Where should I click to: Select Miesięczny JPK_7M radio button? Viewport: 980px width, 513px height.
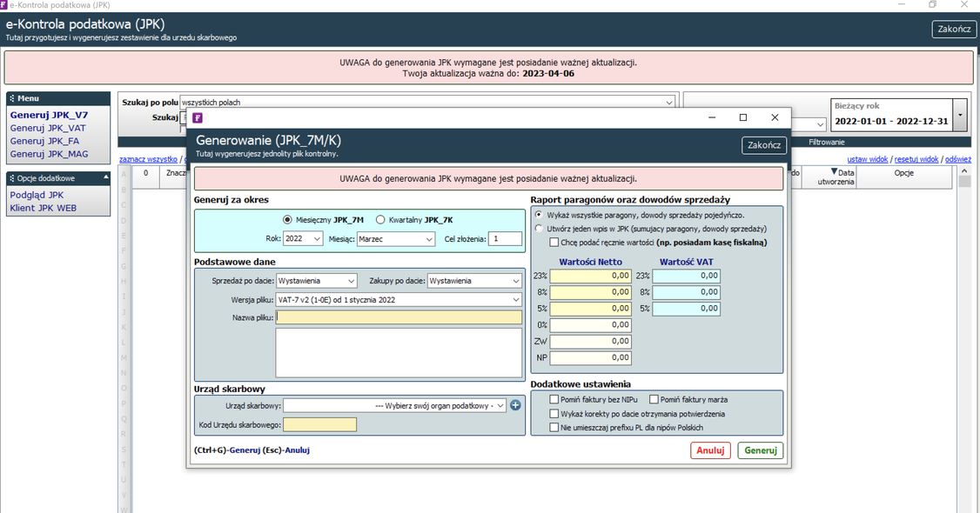(288, 220)
